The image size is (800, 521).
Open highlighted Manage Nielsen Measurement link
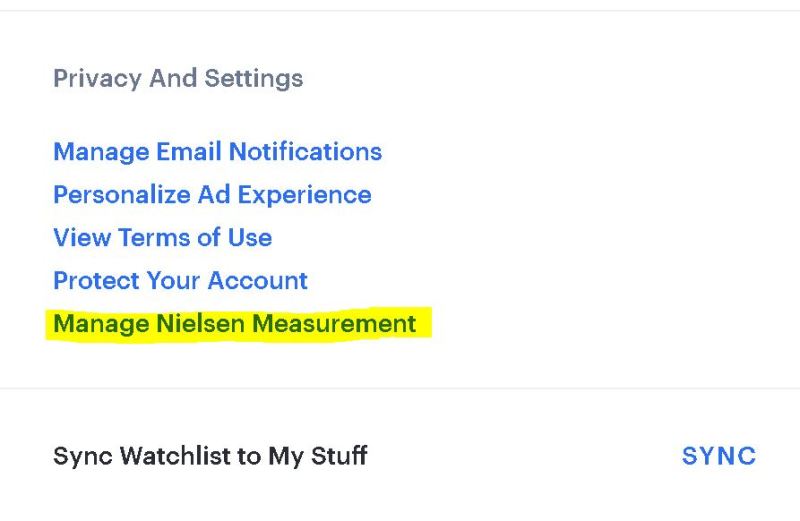pyautogui.click(x=234, y=324)
